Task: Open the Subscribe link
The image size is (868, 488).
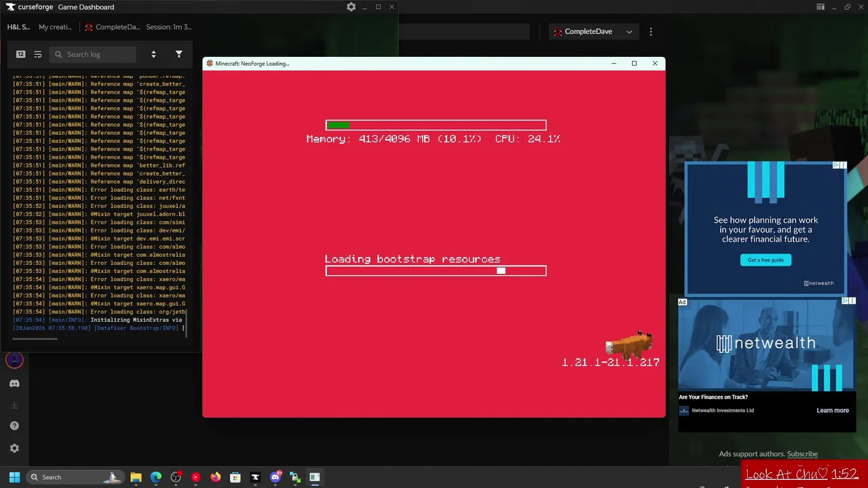Action: (802, 454)
